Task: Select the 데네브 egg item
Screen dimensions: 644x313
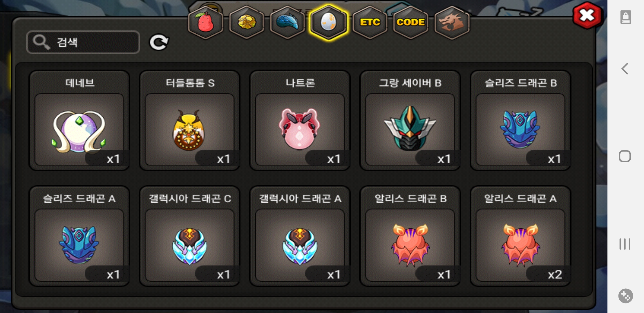Action: [79, 120]
